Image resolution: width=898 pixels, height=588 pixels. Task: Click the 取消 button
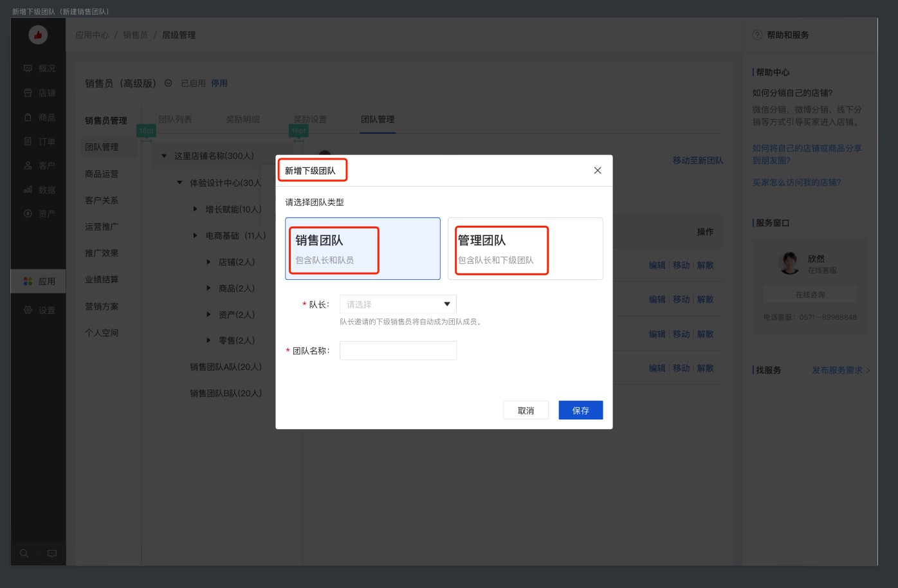526,410
